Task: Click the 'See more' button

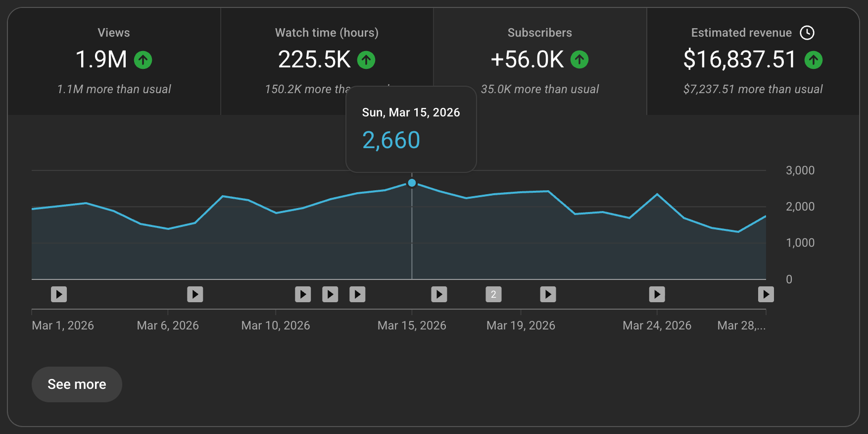Action: (77, 384)
